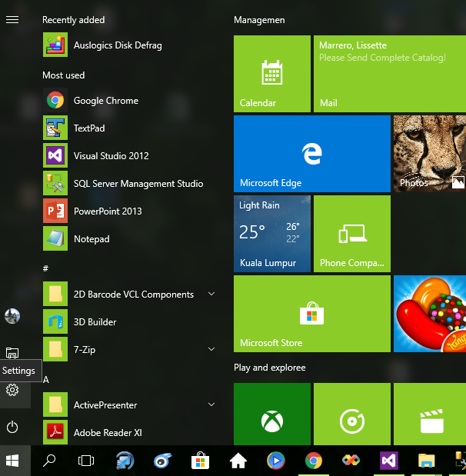Select the 7-Zip folder label
Image resolution: width=466 pixels, height=476 pixels.
[x=85, y=350]
